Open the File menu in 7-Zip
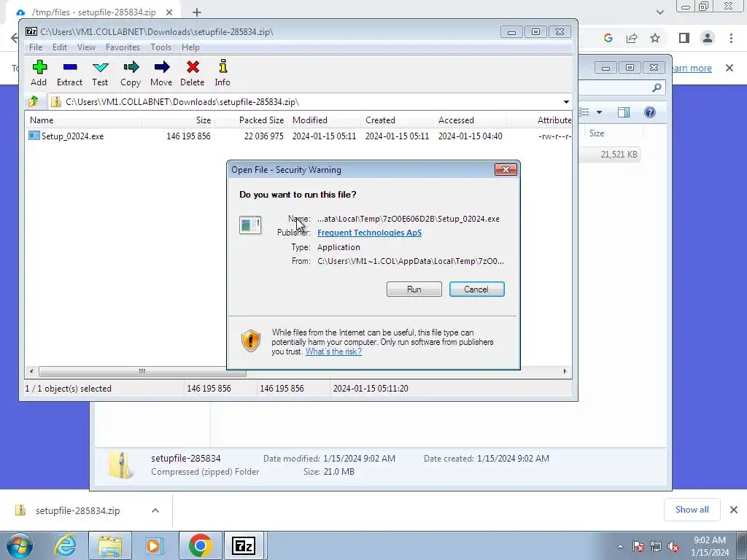Viewport: 747px width, 560px height. [36, 47]
